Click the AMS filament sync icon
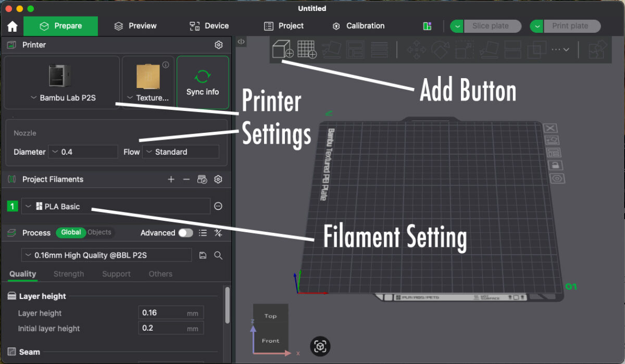The width and height of the screenshot is (625, 364). tap(203, 179)
